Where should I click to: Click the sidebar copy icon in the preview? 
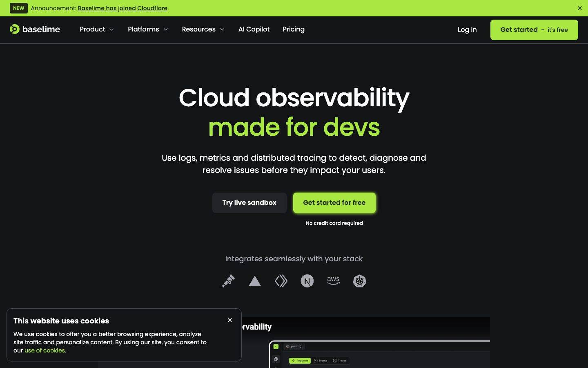[x=276, y=359]
